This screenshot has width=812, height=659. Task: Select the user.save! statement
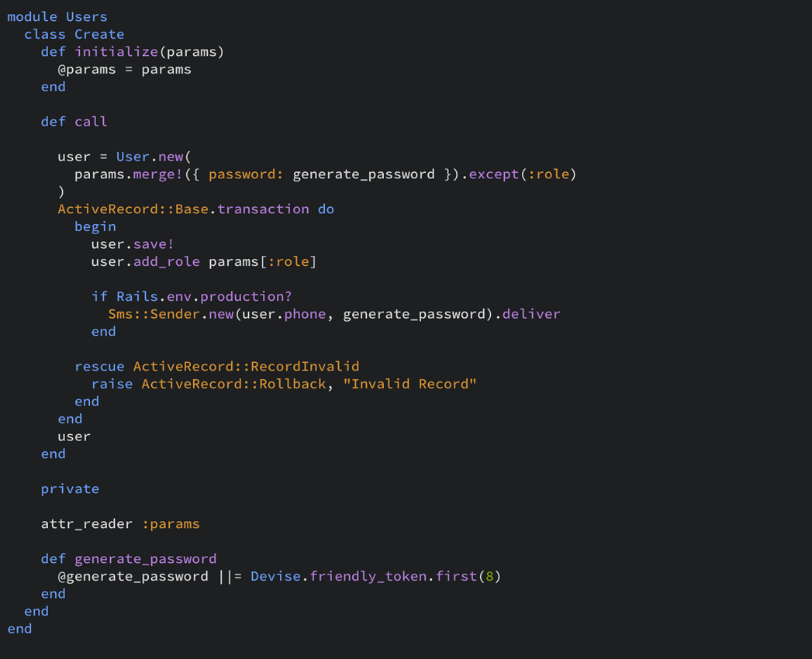pyautogui.click(x=124, y=243)
